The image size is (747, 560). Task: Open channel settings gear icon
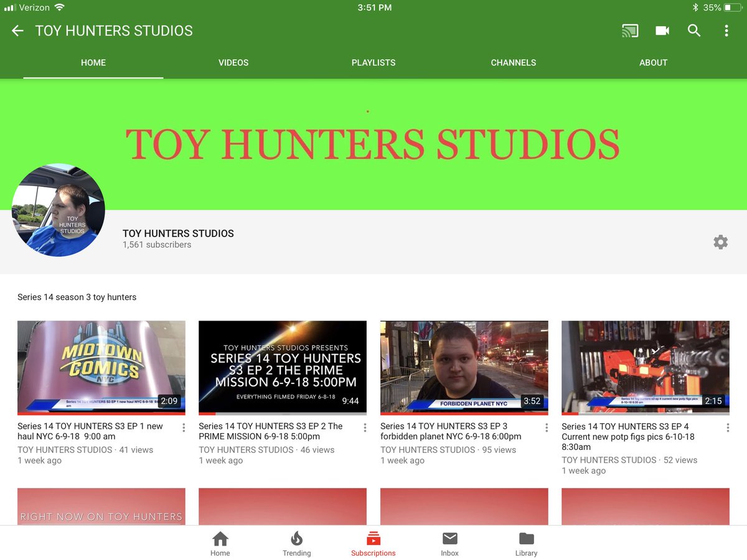(720, 242)
